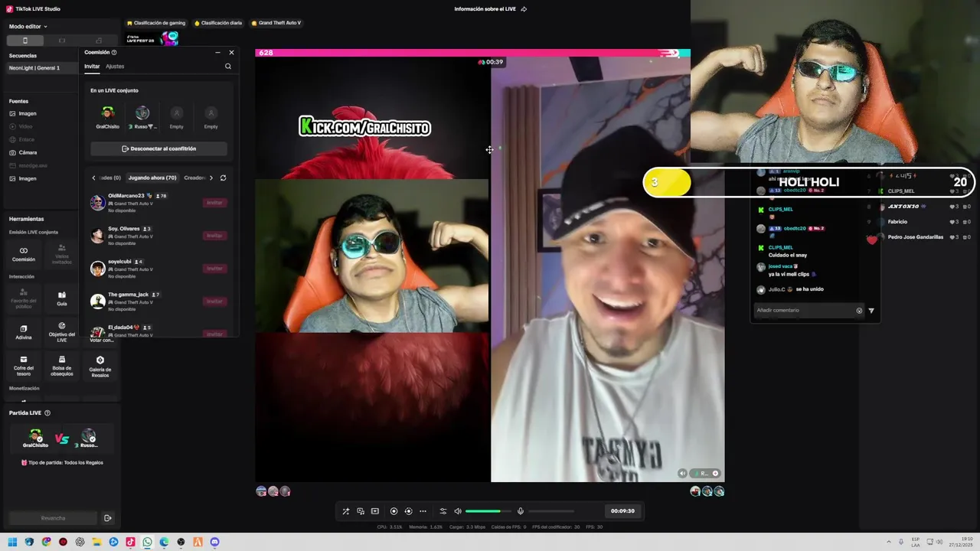Switch to the Ajustes tab

pyautogui.click(x=115, y=67)
